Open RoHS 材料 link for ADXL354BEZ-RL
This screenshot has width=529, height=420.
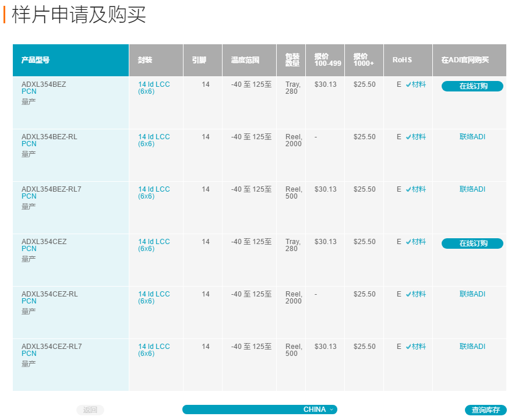(x=416, y=137)
